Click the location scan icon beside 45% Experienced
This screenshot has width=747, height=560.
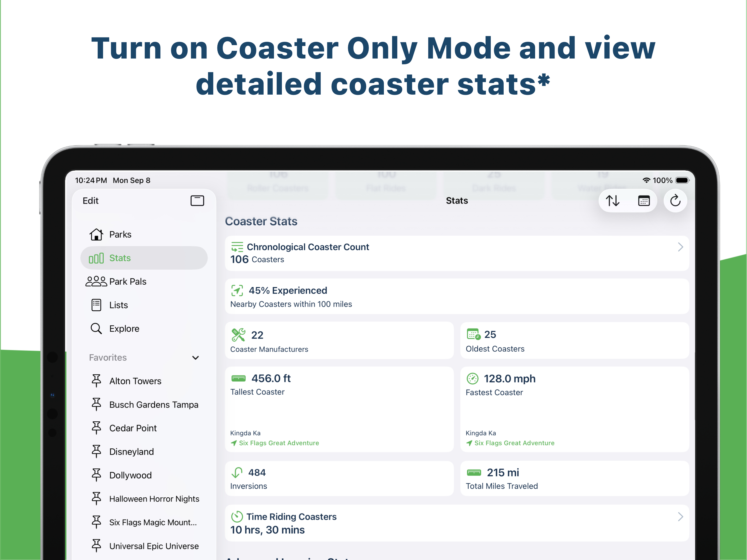coord(237,290)
